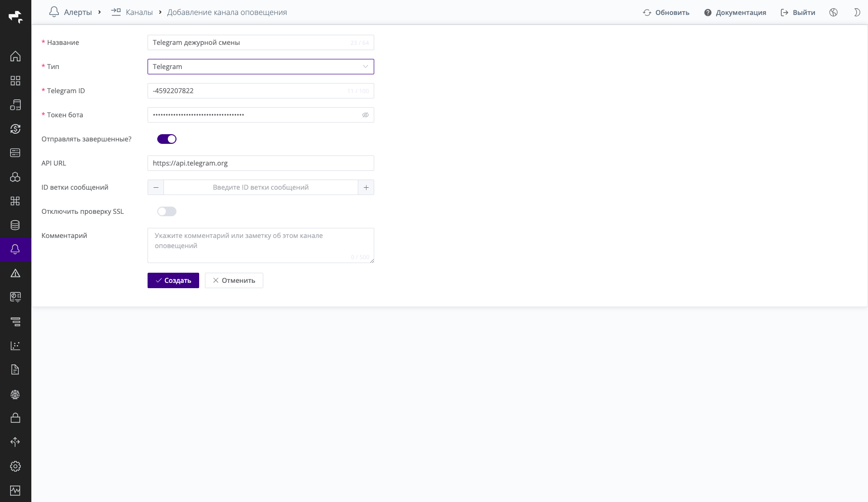Open the settings gear sidebar icon
This screenshot has width=868, height=502.
(15, 466)
